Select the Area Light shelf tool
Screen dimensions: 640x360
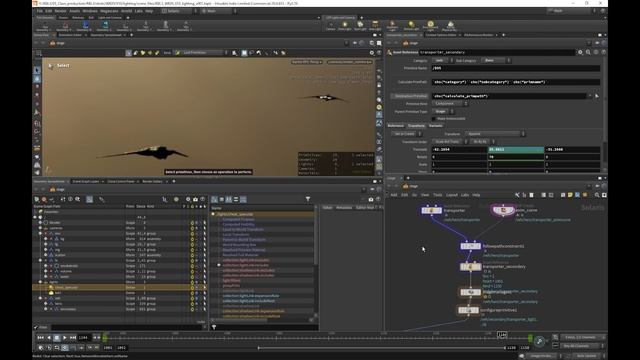coord(375,26)
